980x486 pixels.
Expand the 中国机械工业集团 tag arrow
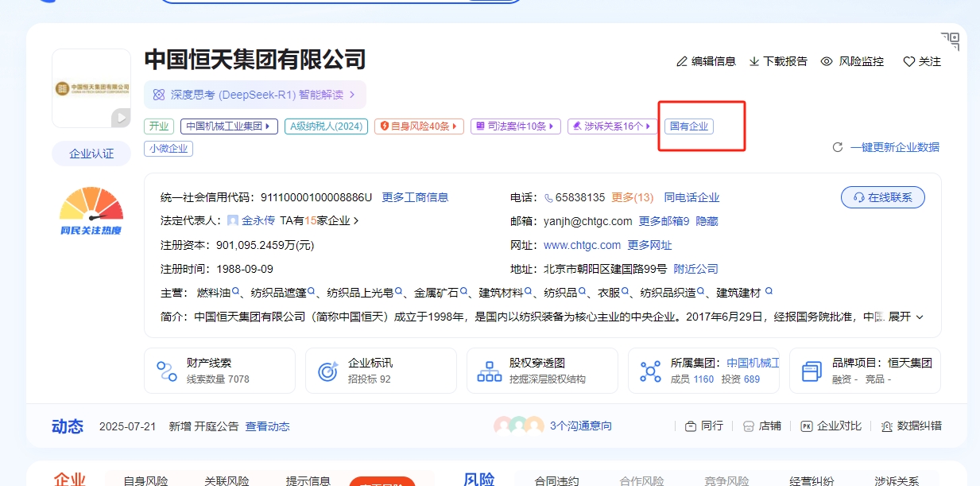tap(269, 126)
